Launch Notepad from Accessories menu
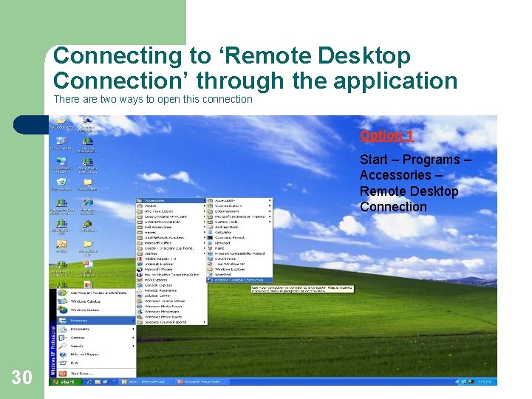The height and width of the screenshot is (399, 532). click(x=239, y=243)
